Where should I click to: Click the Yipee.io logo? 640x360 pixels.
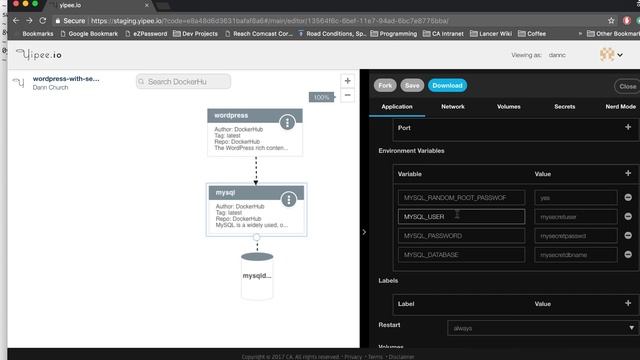[39, 55]
